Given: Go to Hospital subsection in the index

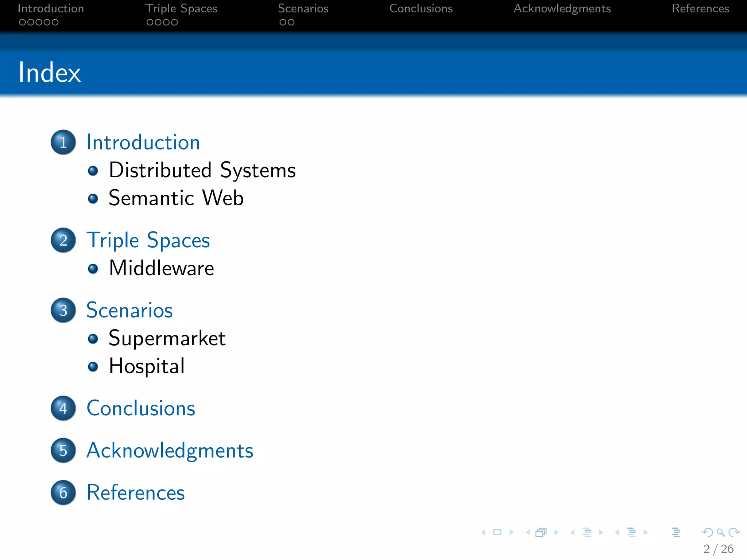Looking at the screenshot, I should (x=147, y=366).
